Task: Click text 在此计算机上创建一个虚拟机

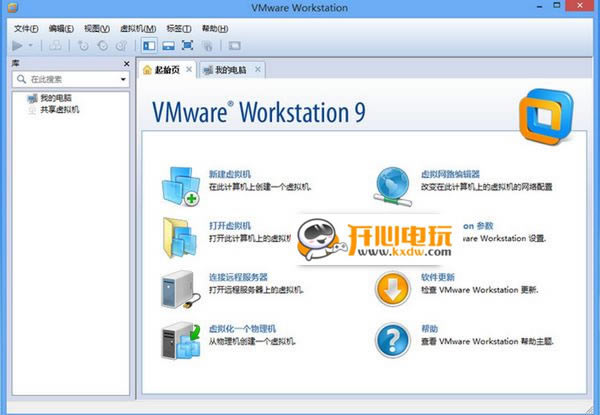Action: coord(260,187)
